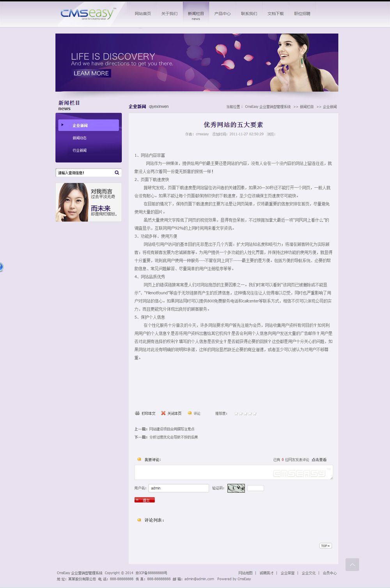Image resolution: width=390 pixels, height=588 pixels.
Task: Click the arrow icon beside 企业新闻
Action: pos(62,125)
